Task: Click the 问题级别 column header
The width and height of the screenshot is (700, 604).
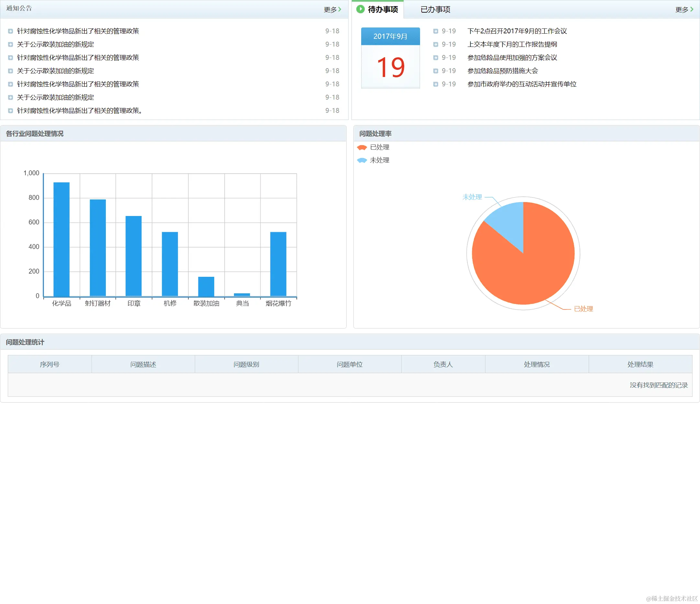Action: tap(246, 364)
